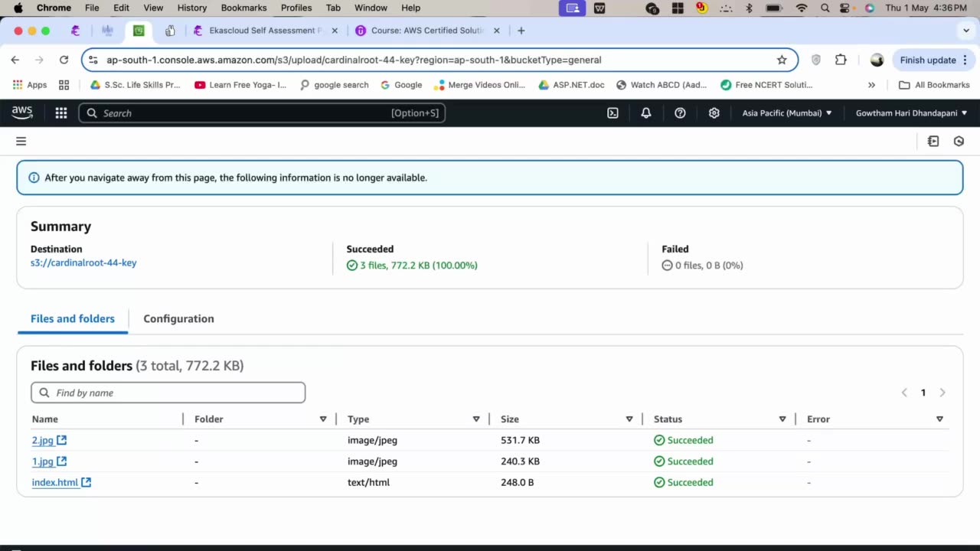980x551 pixels.
Task: Open AWS notifications bell
Action: [x=646, y=112]
